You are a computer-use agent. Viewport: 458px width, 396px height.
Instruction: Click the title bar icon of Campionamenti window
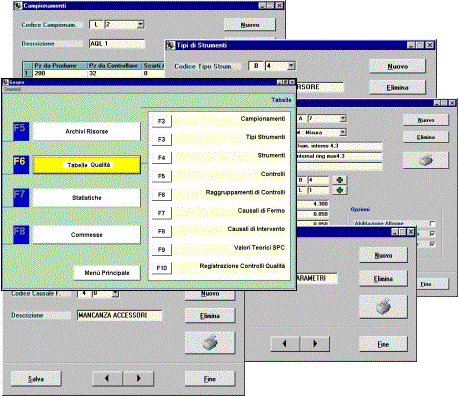coord(18,6)
